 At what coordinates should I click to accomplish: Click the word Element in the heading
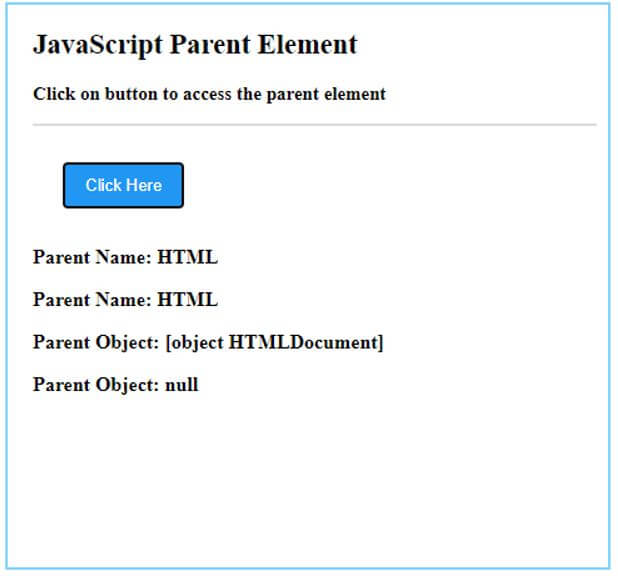pos(307,45)
